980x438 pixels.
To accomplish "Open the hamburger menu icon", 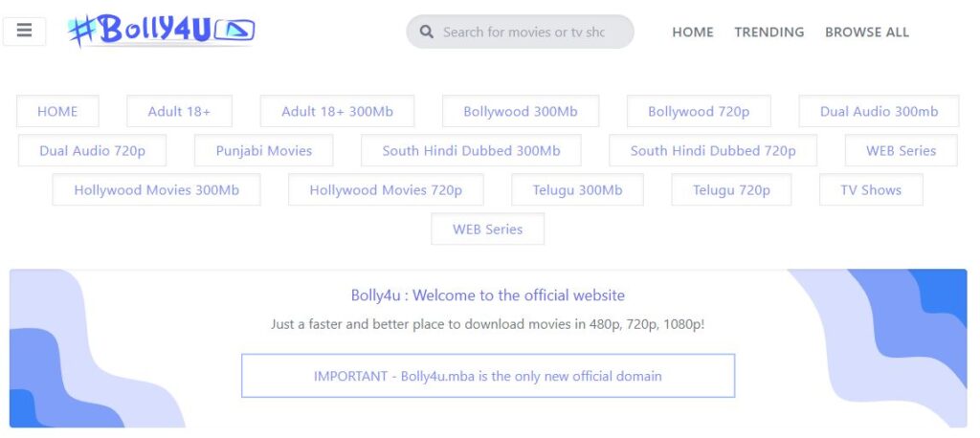I will click(x=24, y=32).
